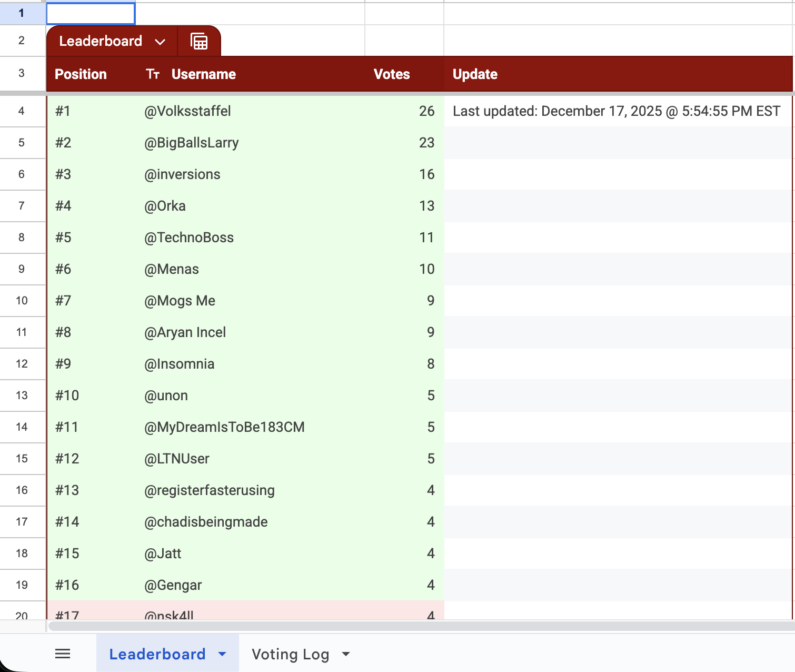Select row 4 by its row number
Image resolution: width=795 pixels, height=672 pixels.
22,111
